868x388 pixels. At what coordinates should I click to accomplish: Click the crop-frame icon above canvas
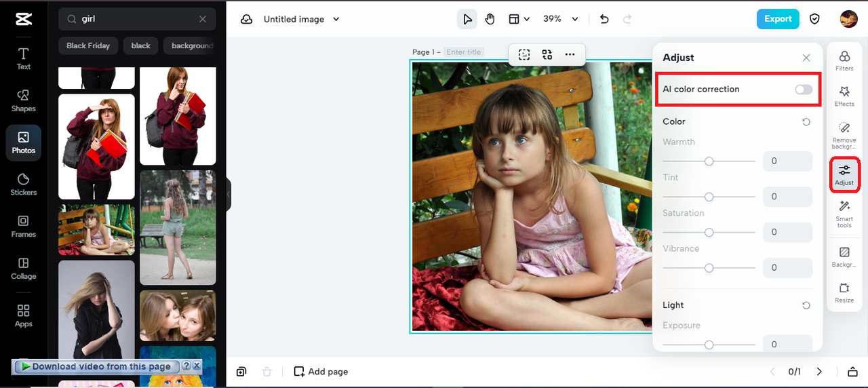click(x=524, y=55)
